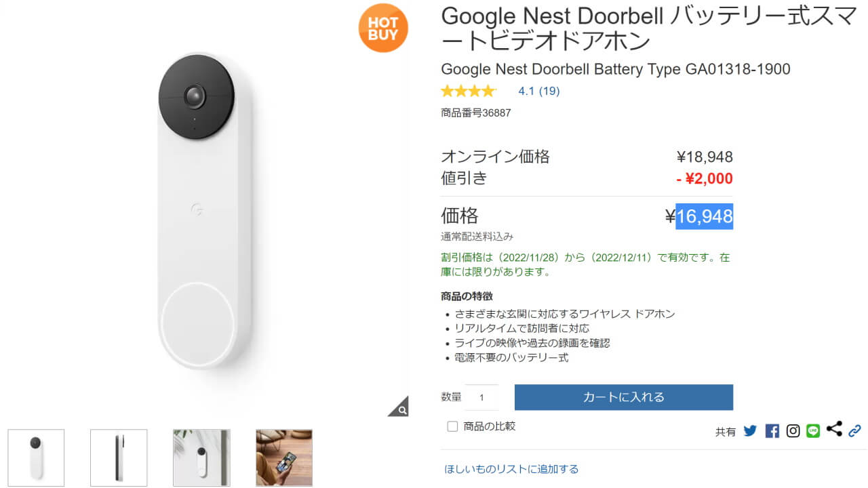Click the star rating icons
Image resolution: width=868 pixels, height=488 pixels.
tap(469, 90)
